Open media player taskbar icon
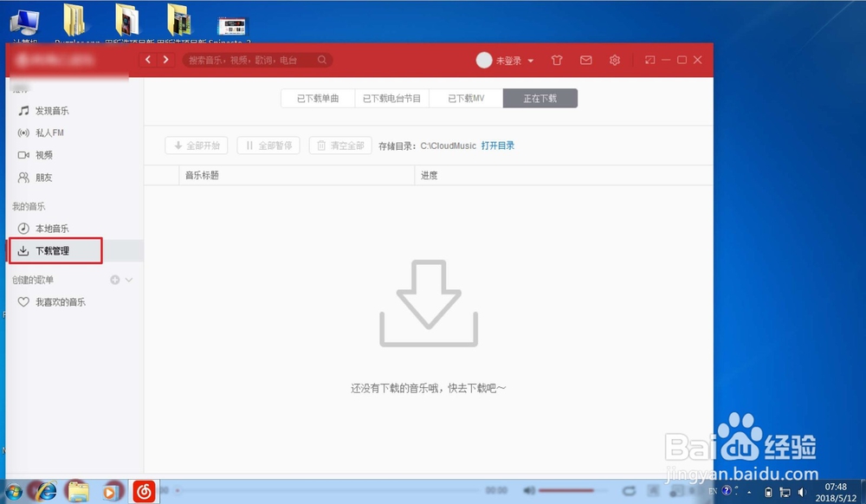Viewport: 866px width, 504px height. pos(111,491)
